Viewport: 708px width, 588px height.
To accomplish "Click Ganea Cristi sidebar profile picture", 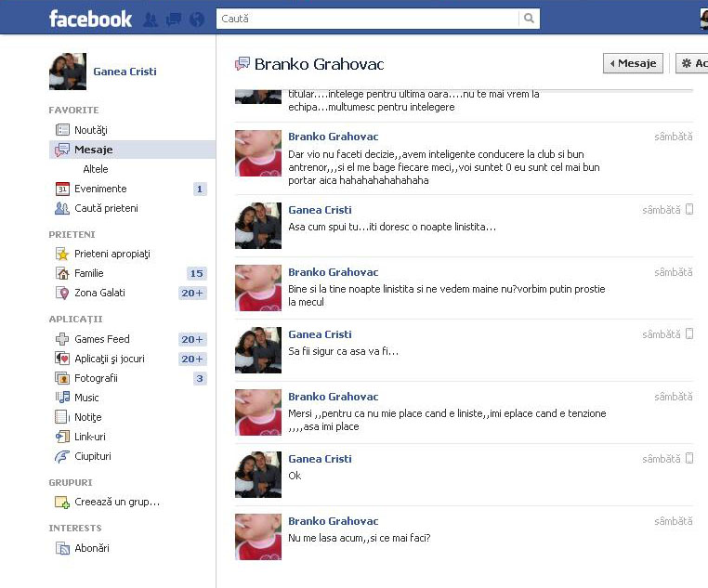I will pyautogui.click(x=68, y=72).
